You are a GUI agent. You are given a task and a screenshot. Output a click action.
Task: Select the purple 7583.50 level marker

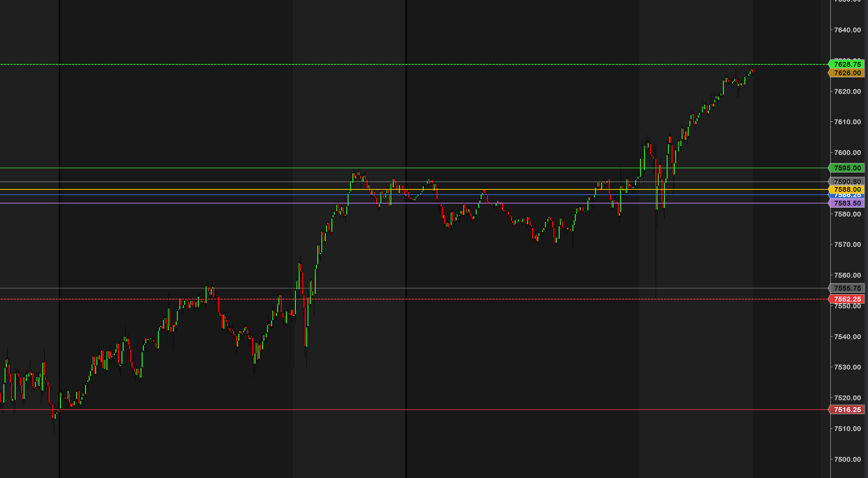pos(847,203)
